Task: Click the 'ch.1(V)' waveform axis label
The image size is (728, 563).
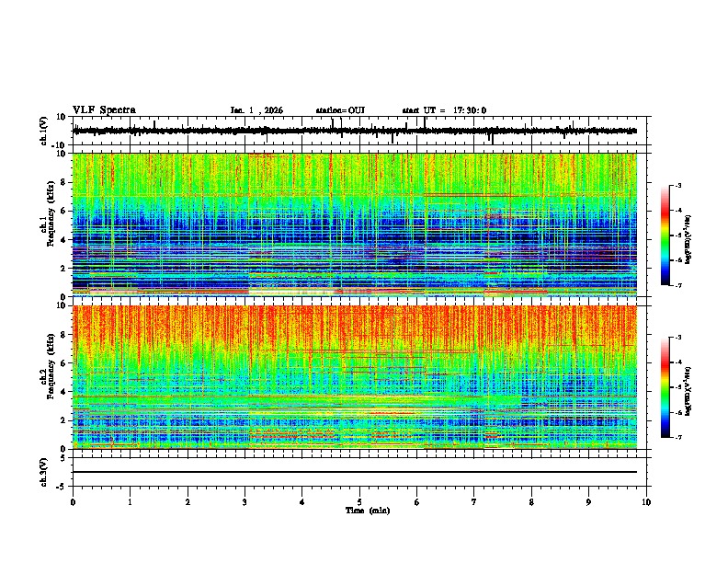Action: point(44,131)
